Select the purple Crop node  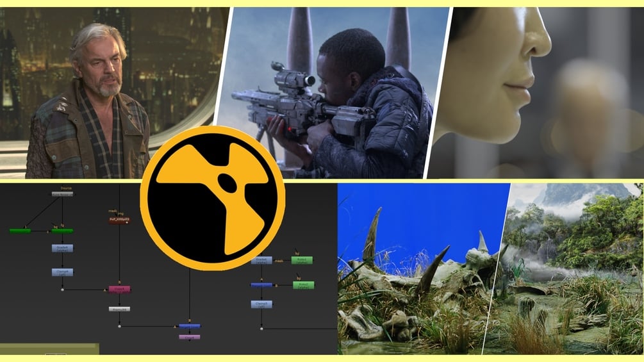coord(190,338)
